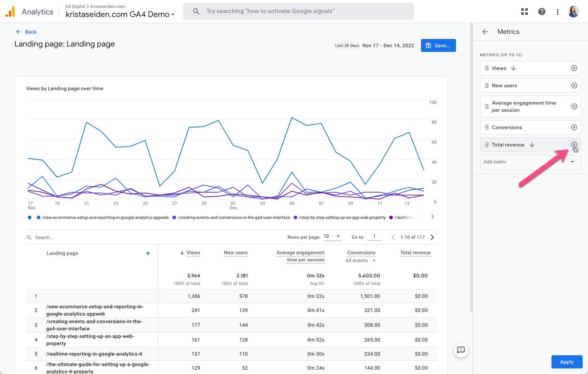Click the 3,964 views total
Screen dimensions: 588x374
coord(194,276)
